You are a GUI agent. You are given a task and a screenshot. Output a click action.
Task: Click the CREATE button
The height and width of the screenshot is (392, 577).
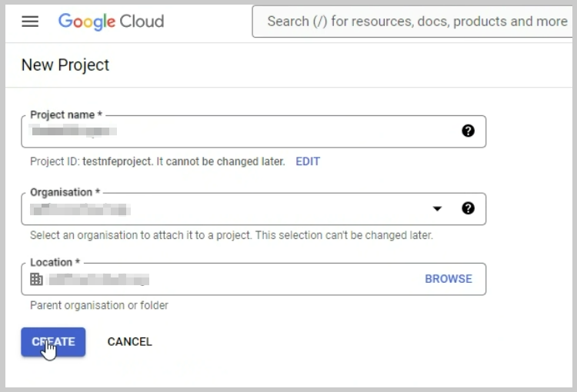pyautogui.click(x=53, y=342)
